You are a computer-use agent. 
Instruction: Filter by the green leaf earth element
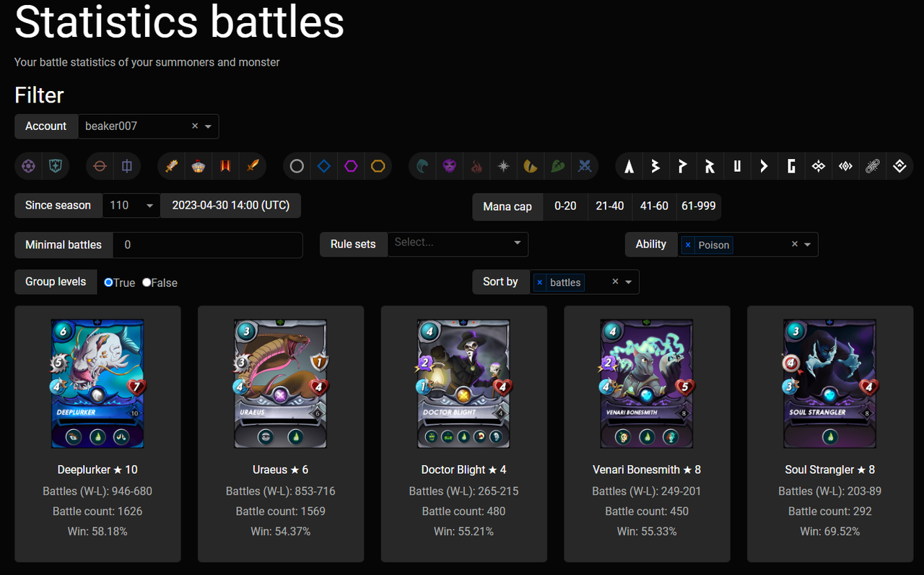(x=557, y=166)
